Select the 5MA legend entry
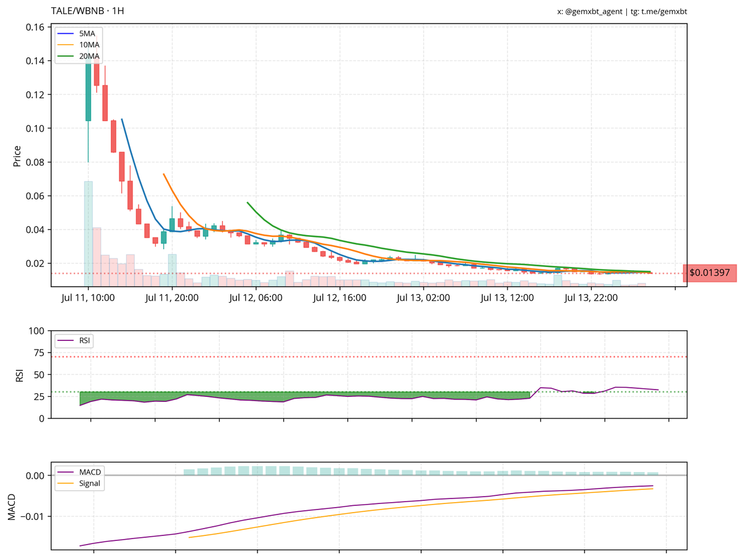 (x=79, y=34)
